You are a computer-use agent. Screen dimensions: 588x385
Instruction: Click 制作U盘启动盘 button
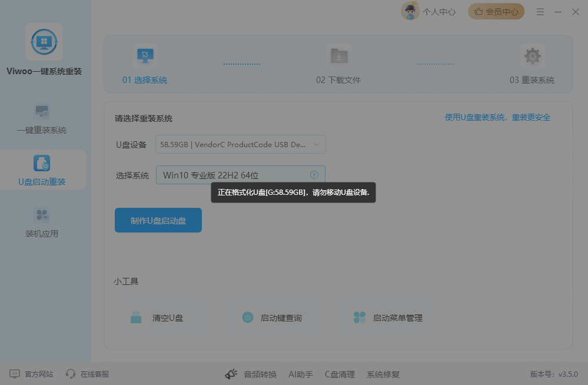158,220
